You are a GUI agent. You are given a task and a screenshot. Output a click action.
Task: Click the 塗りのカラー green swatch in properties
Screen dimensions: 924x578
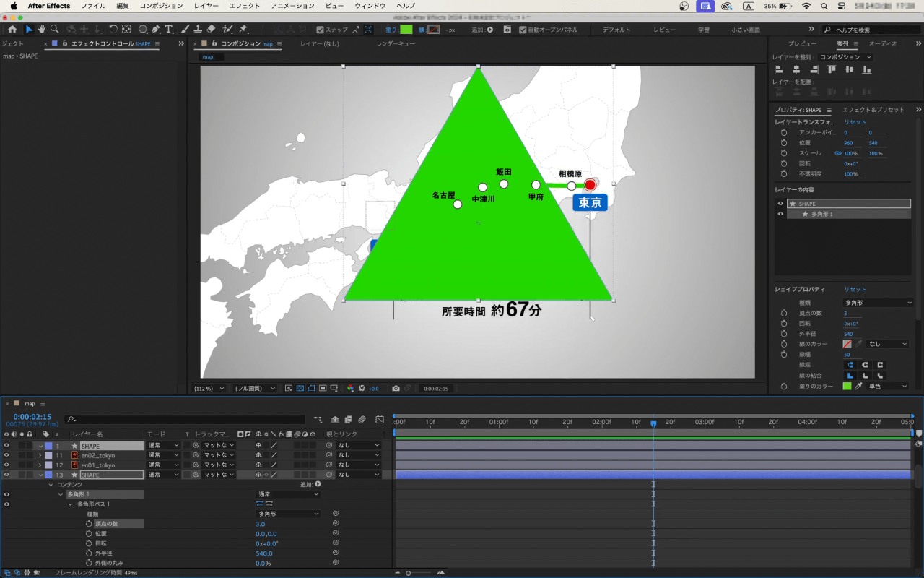click(x=847, y=386)
